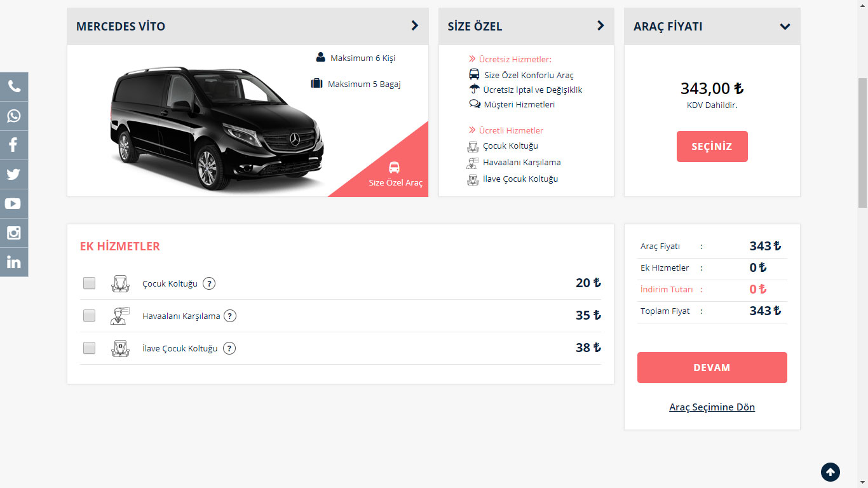Click İlave Çocuk Koltuğu icon in Size Özel panel
This screenshot has width=868, height=488.
click(473, 179)
